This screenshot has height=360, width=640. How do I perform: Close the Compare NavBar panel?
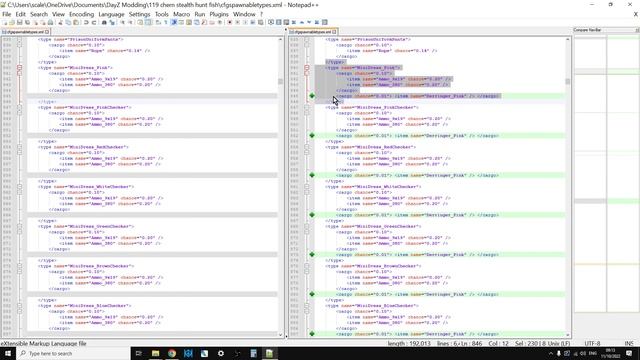637,30
